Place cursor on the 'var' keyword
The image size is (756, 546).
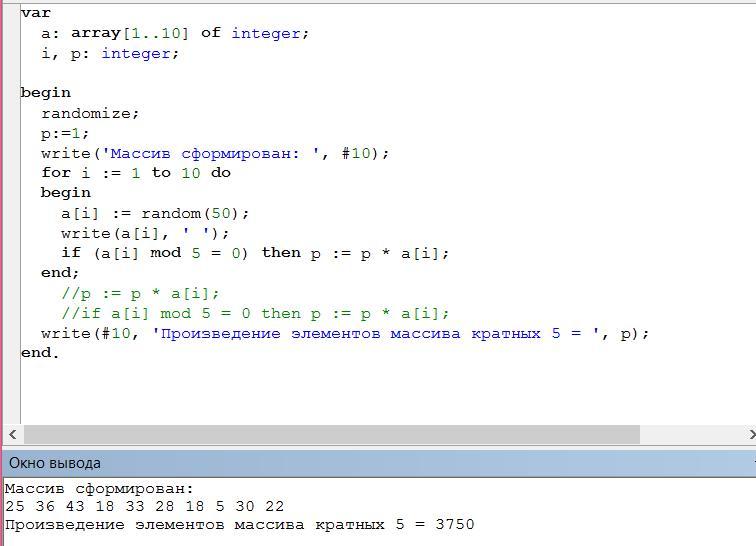point(35,13)
